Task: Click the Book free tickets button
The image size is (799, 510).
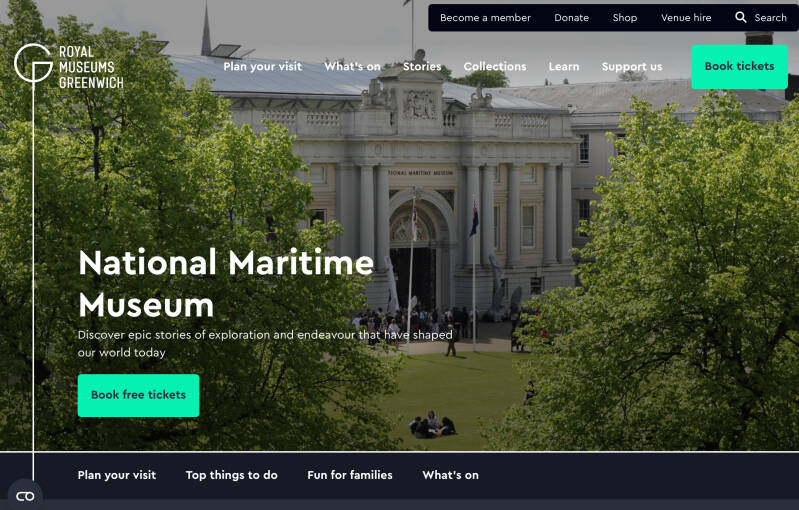Action: [x=139, y=395]
